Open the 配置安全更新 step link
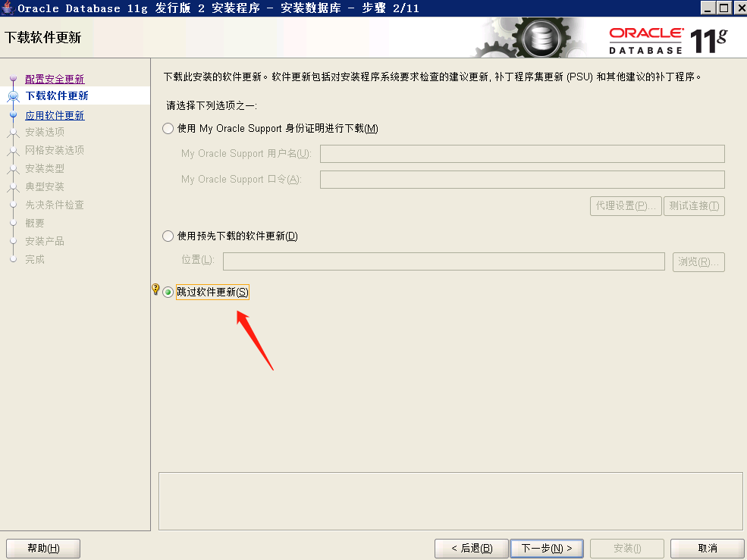This screenshot has height=560, width=747. [55, 79]
